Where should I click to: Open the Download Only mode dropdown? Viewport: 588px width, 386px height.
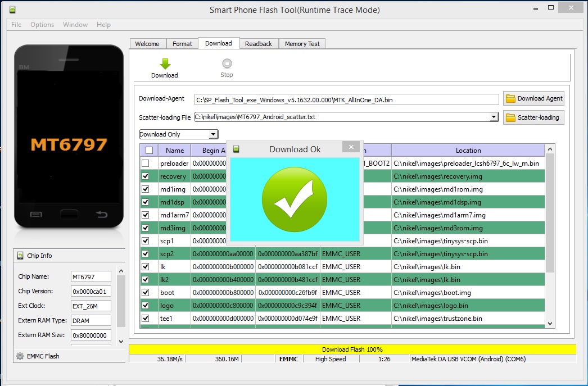point(212,134)
